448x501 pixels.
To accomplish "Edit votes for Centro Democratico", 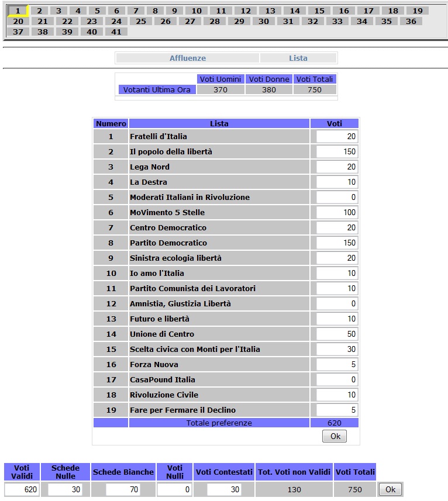I will coord(337,227).
